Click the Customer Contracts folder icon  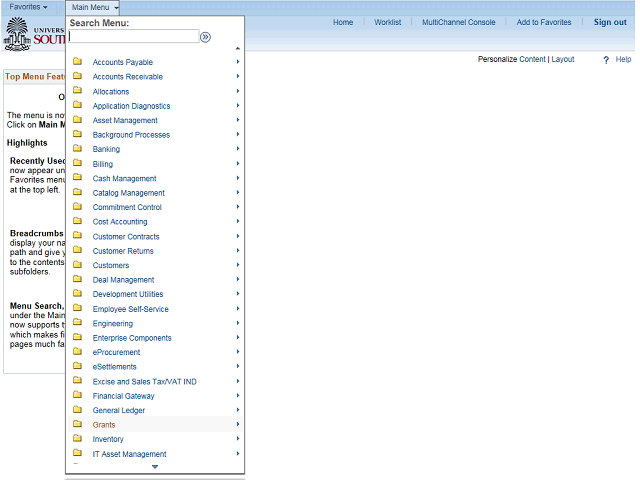(78, 236)
